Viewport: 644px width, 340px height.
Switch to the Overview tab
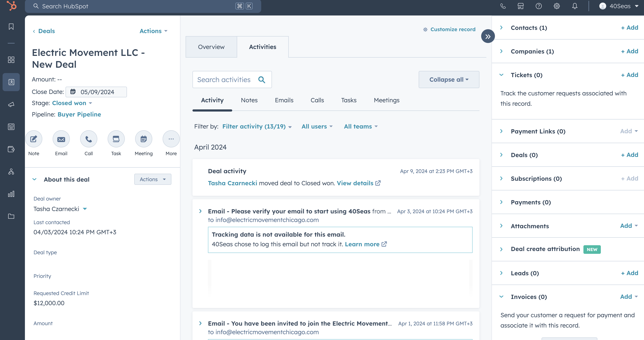211,47
